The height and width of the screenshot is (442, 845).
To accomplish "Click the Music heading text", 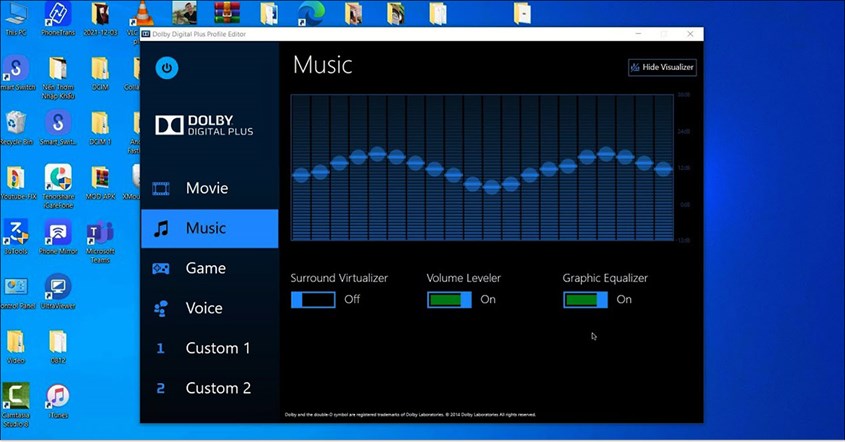I will pos(323,65).
